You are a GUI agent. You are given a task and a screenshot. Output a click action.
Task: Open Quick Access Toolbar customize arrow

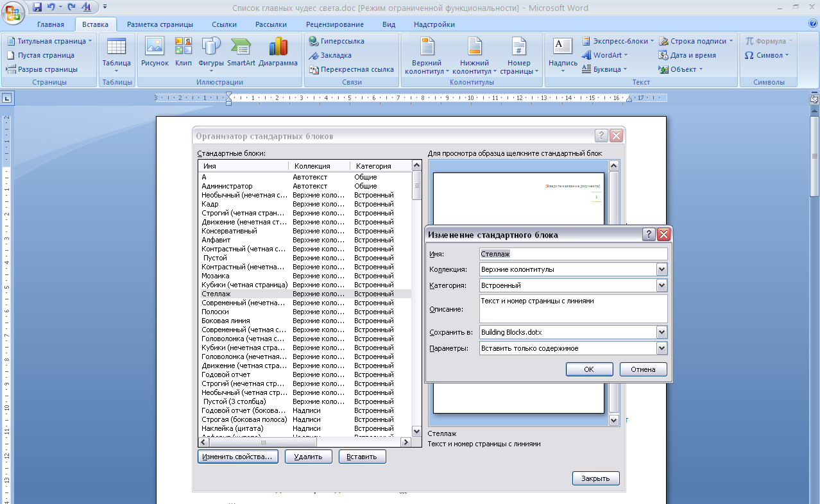(105, 7)
